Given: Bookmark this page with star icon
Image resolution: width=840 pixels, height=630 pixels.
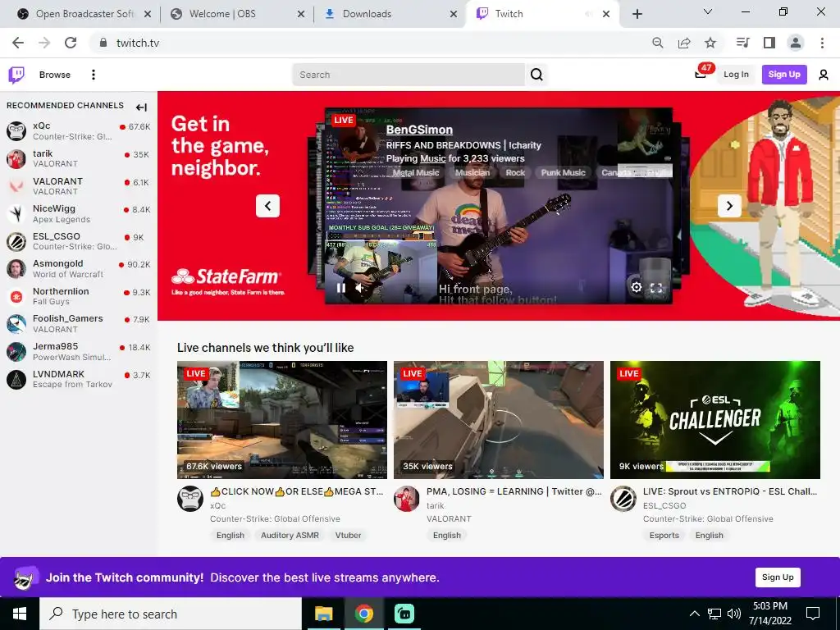Looking at the screenshot, I should (x=710, y=43).
